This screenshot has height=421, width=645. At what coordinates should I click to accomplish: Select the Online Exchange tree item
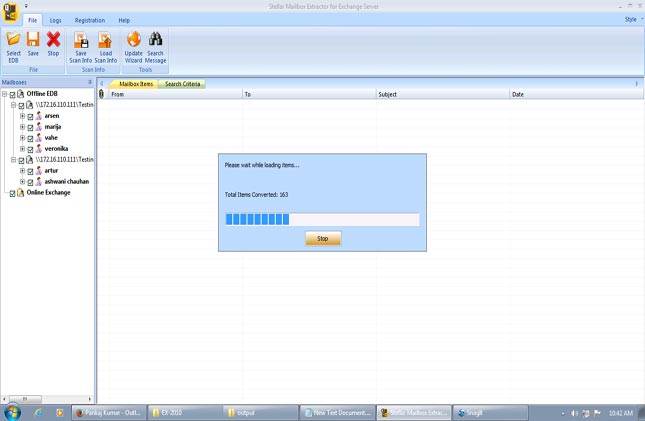click(x=48, y=192)
